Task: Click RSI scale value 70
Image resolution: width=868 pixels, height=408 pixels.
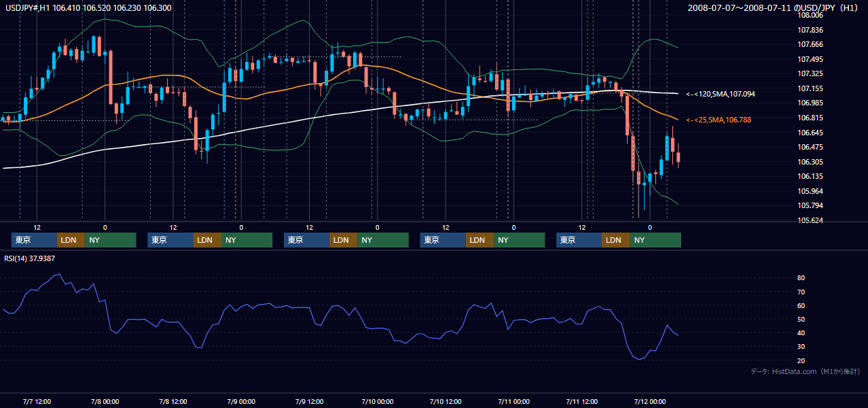Action: pos(801,292)
